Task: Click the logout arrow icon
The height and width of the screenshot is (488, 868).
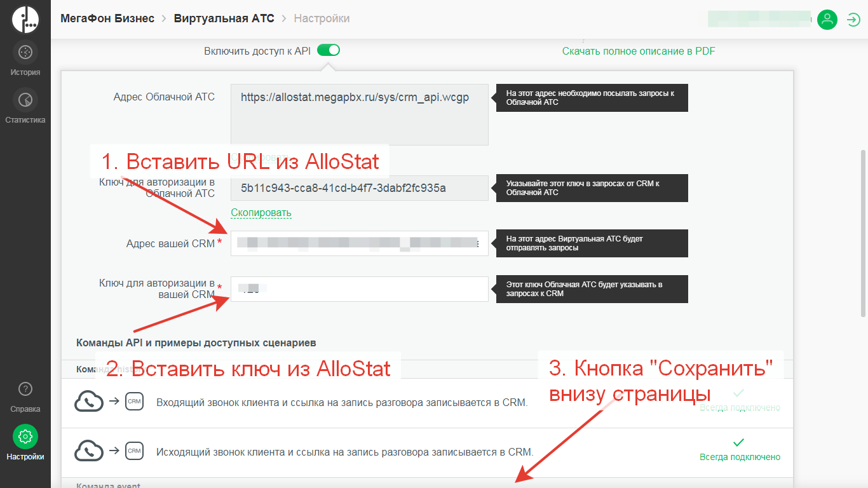Action: [853, 20]
